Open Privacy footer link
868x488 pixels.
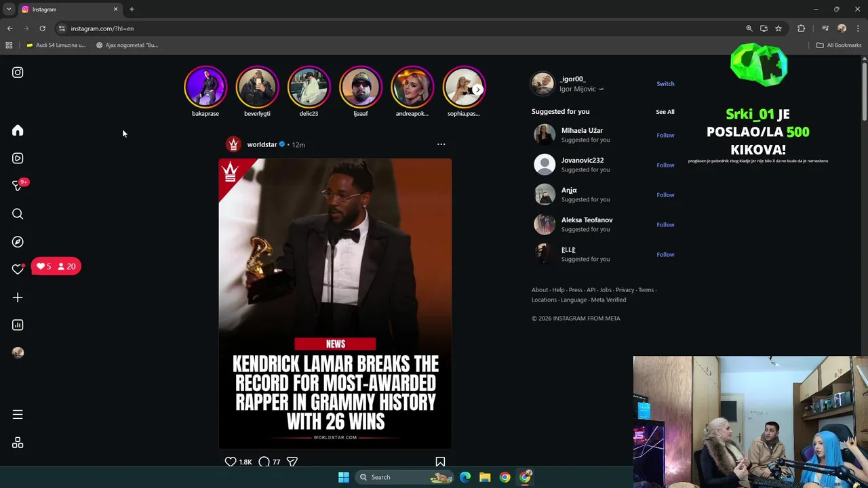tap(625, 290)
